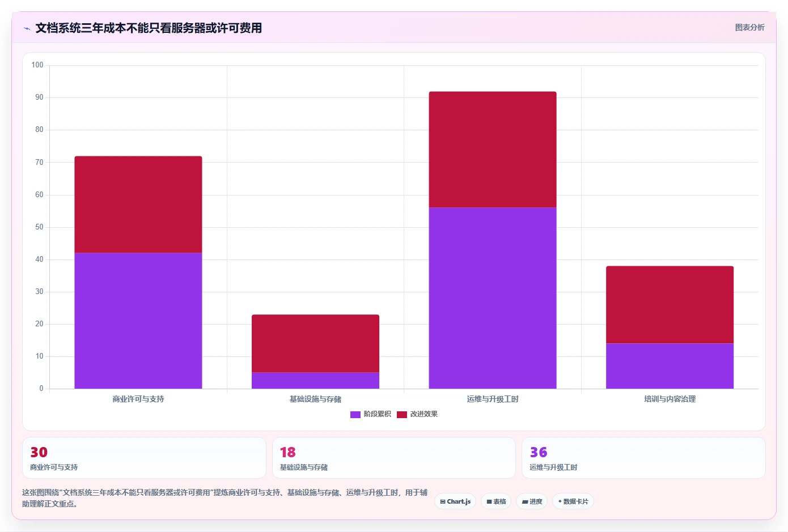788x532 pixels.
Task: Open the stat card showing 30
Action: click(144, 458)
